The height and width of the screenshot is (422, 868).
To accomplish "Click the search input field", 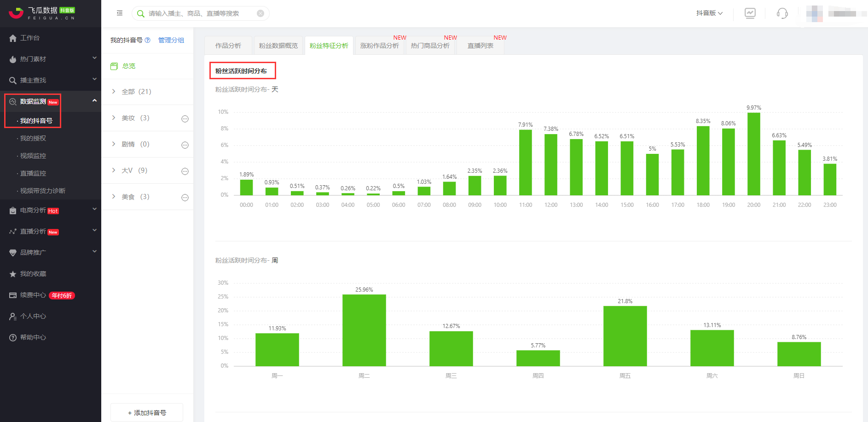I will pos(200,13).
